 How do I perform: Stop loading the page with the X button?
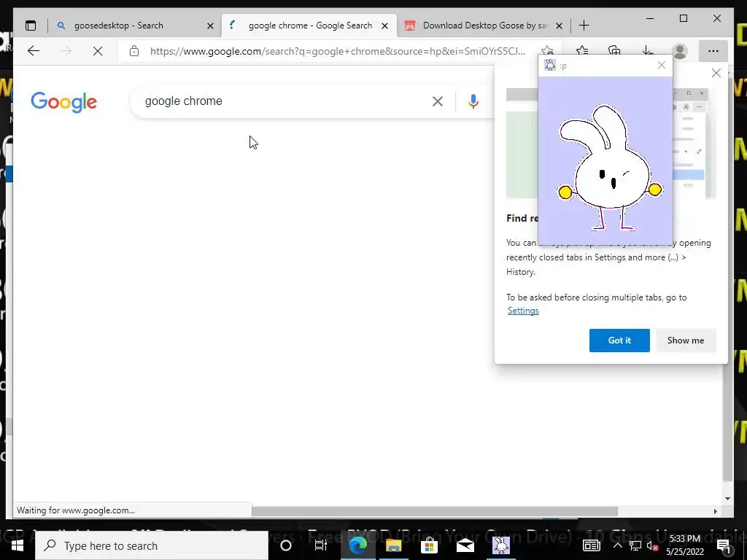[98, 51]
